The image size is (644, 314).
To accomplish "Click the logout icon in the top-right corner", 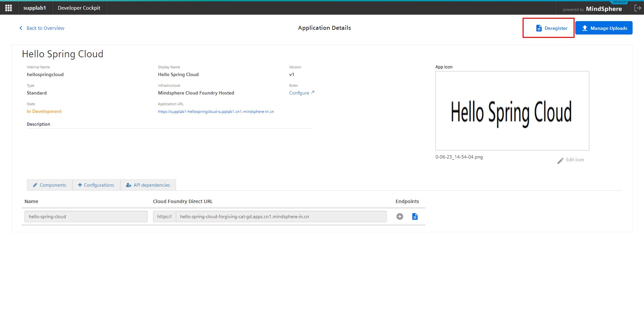I will [x=638, y=7].
